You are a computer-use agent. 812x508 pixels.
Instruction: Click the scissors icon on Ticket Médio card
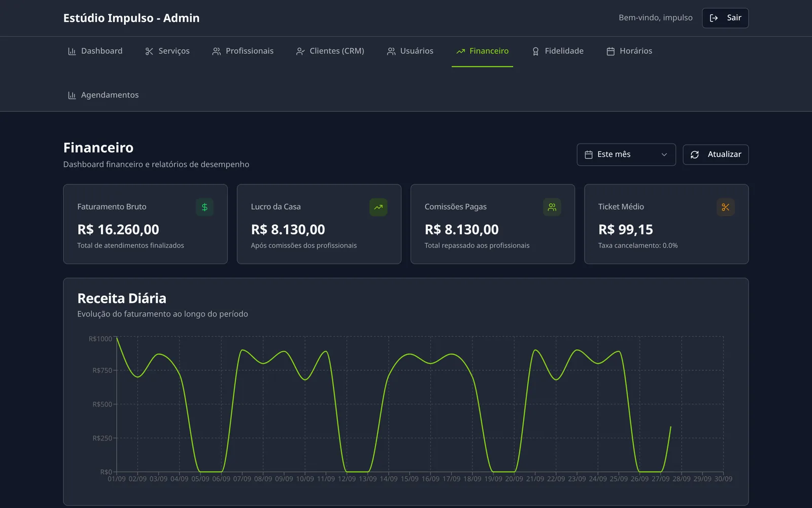tap(726, 207)
